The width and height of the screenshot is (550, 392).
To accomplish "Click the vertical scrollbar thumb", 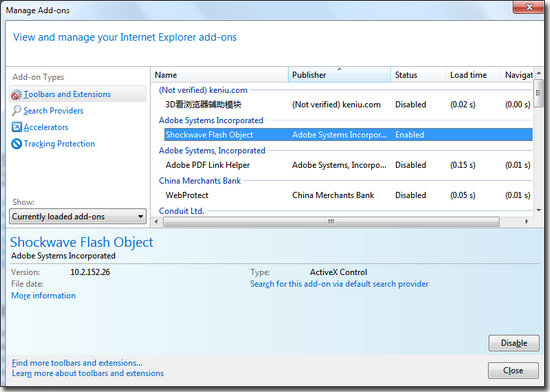I will tap(538, 94).
